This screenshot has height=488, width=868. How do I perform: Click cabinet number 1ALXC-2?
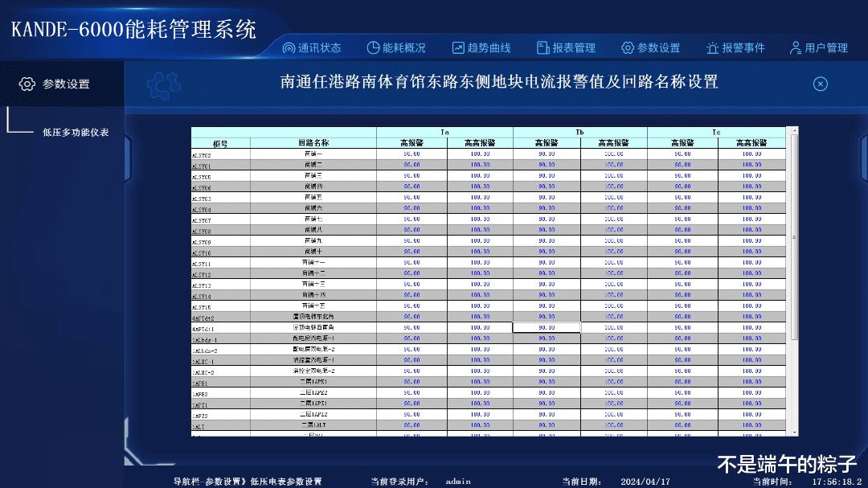[x=220, y=371]
